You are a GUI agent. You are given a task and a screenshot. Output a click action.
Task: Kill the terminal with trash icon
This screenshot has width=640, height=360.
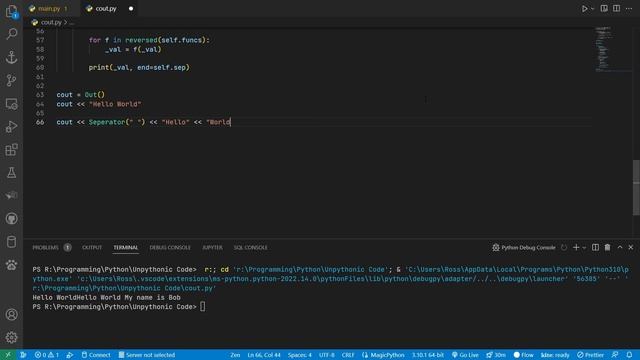coord(607,247)
